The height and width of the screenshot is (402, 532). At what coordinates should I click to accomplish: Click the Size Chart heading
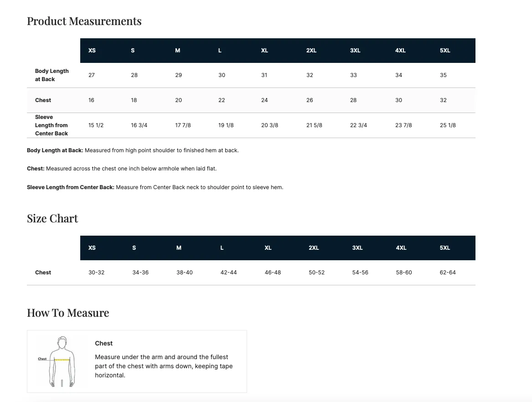pyautogui.click(x=52, y=219)
